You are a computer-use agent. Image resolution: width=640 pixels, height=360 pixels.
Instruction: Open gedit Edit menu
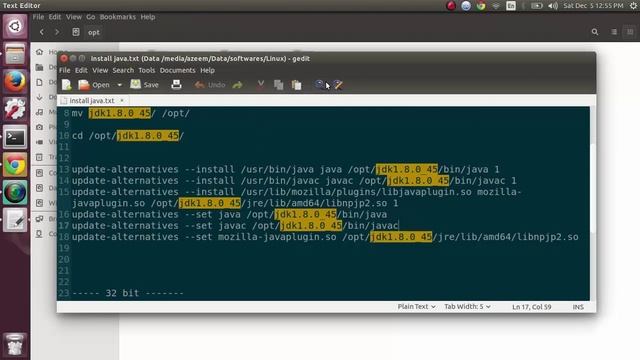point(81,70)
